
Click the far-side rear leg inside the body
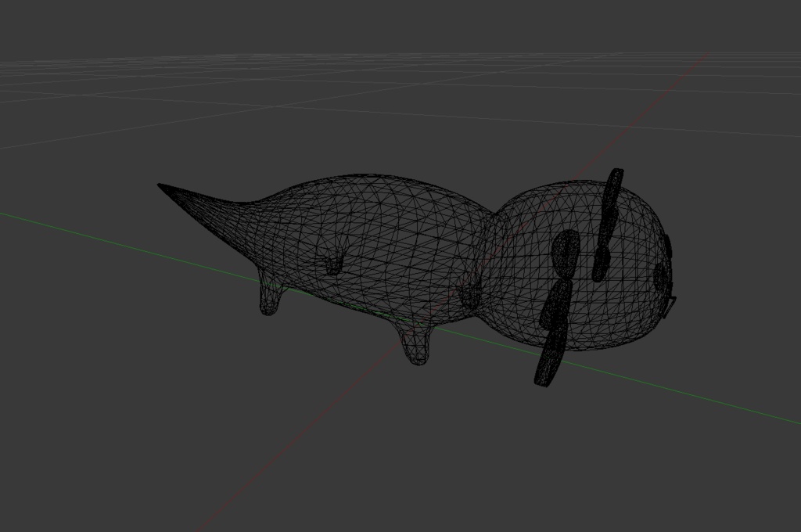(x=334, y=263)
